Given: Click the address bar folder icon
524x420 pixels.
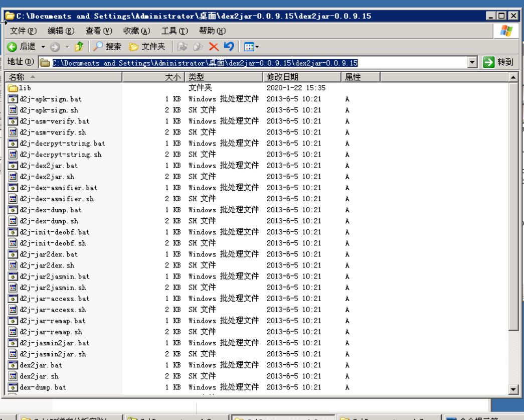Looking at the screenshot, I should point(45,63).
